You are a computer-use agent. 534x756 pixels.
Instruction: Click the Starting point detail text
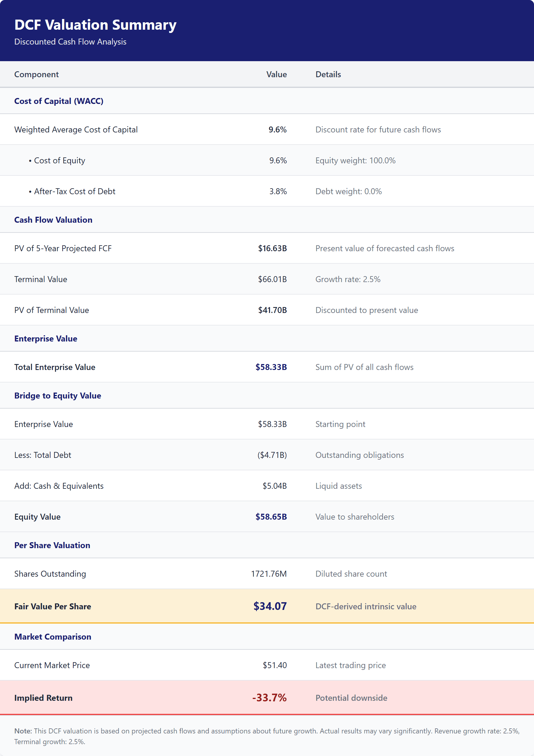(341, 424)
